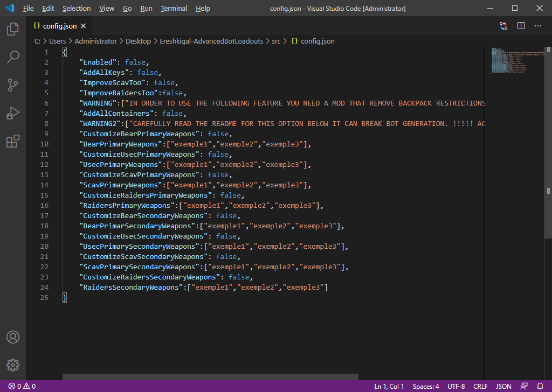Open the Edit menu
Image resolution: width=552 pixels, height=392 pixels.
(x=48, y=9)
